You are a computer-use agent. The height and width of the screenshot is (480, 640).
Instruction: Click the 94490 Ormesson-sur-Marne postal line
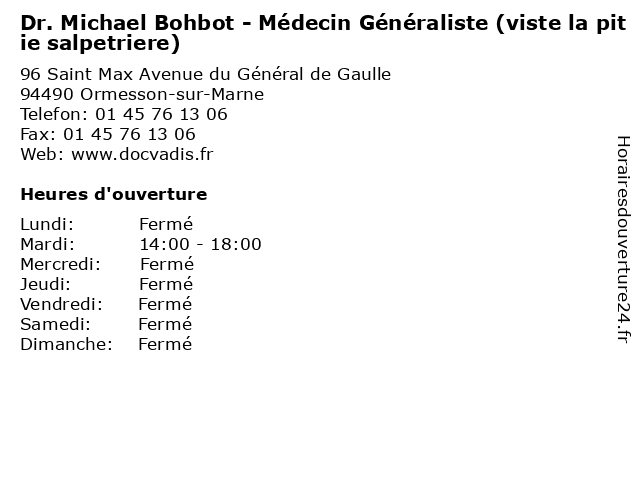pyautogui.click(x=142, y=94)
